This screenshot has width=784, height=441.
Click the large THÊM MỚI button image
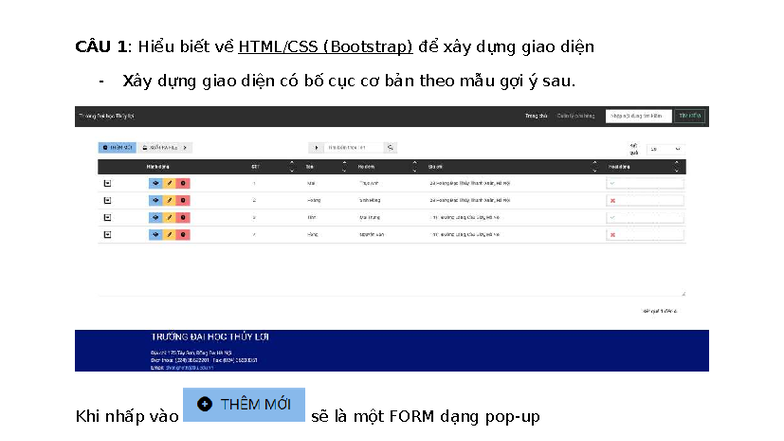pyautogui.click(x=244, y=404)
